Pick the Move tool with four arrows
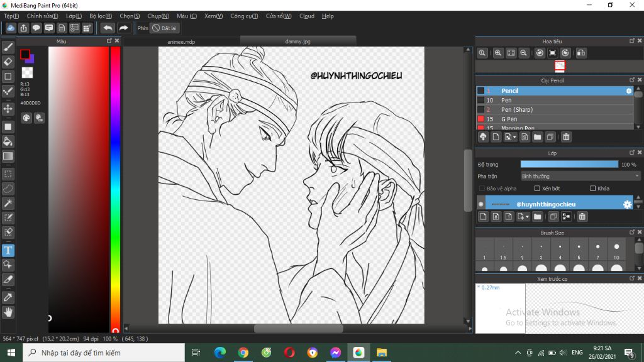The height and width of the screenshot is (362, 644). pos(8,109)
